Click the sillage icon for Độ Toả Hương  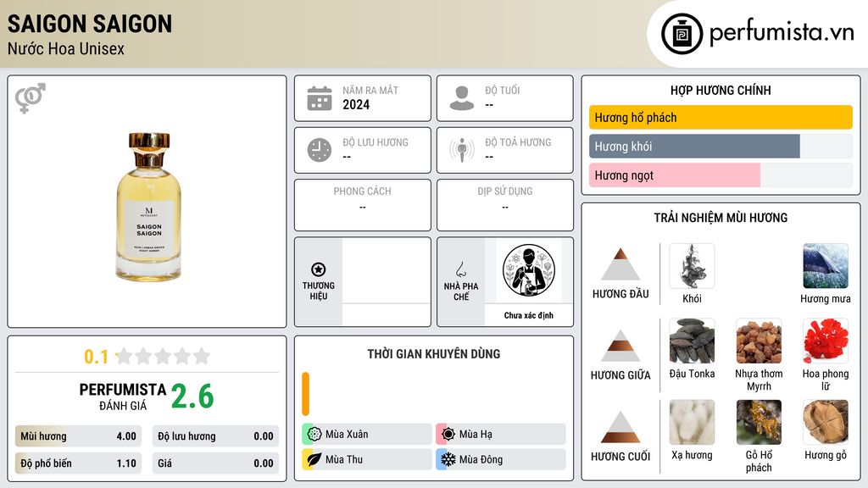tap(462, 151)
